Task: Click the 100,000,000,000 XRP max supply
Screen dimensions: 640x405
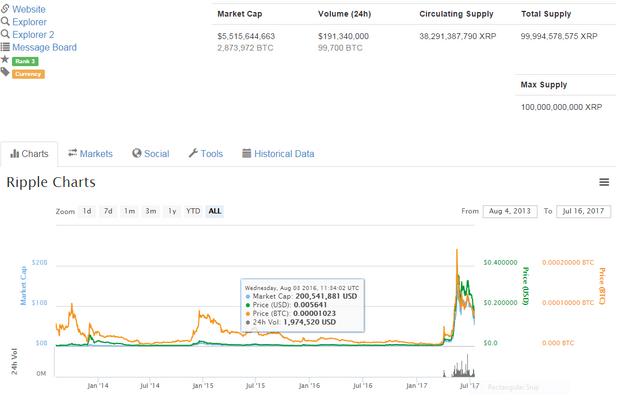Action: click(561, 107)
